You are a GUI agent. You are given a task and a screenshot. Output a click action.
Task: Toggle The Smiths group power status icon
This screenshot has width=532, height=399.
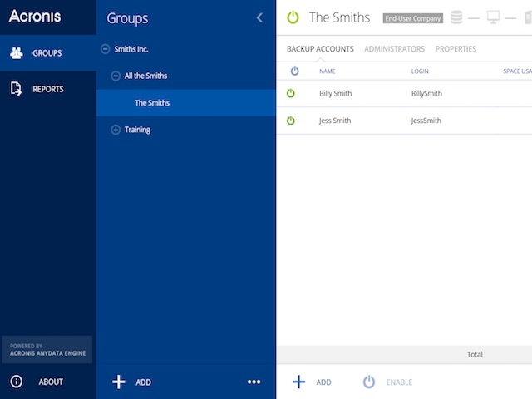(x=293, y=17)
